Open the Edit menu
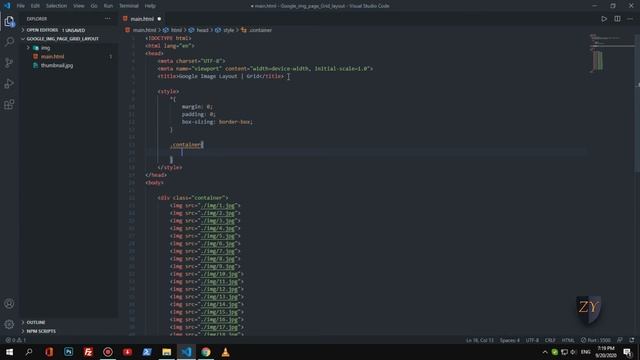Viewport: 640px width, 360px height. [x=35, y=6]
